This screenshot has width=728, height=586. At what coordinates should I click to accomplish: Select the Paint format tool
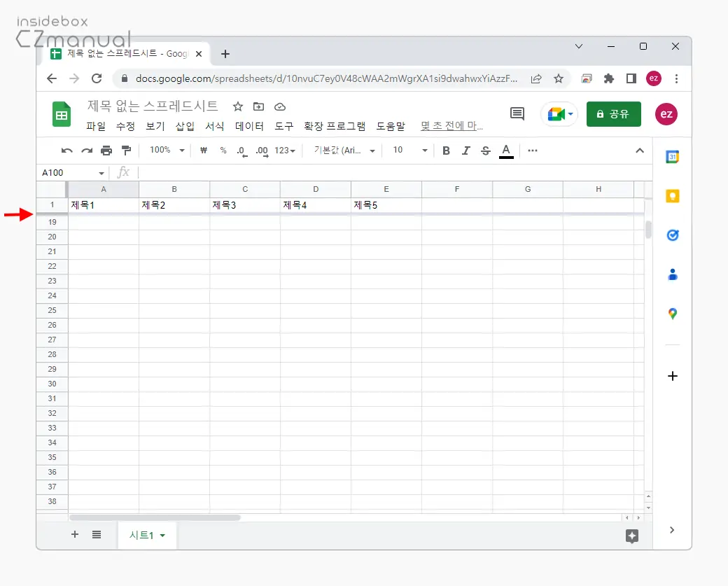[126, 150]
